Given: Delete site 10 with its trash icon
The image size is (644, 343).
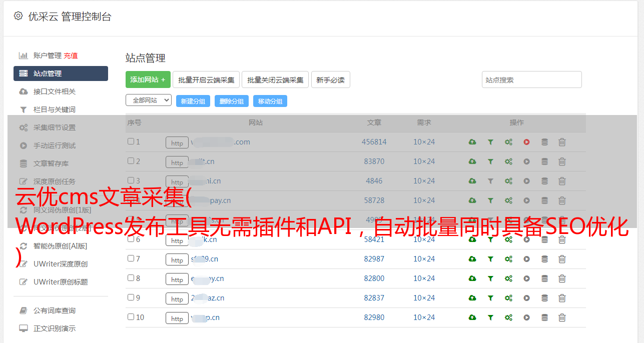Looking at the screenshot, I should [x=562, y=317].
